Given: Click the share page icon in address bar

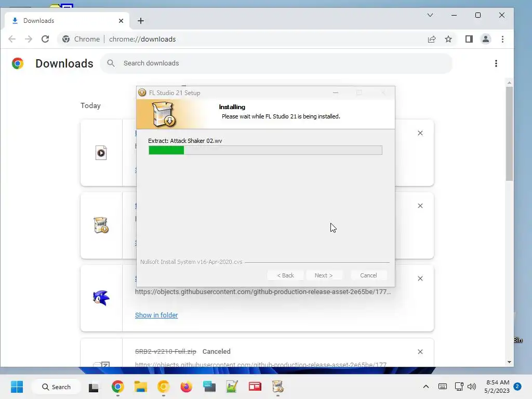Looking at the screenshot, I should point(432,39).
